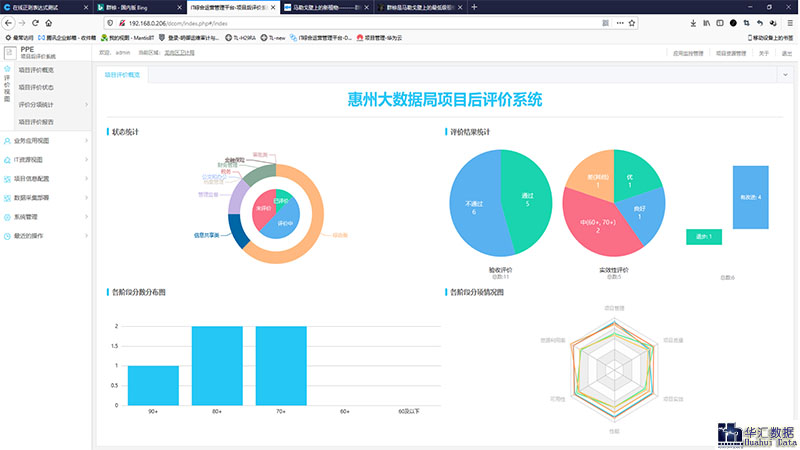The width and height of the screenshot is (800, 450).
Task: Click the 通过 5 pie slice
Action: (x=528, y=199)
